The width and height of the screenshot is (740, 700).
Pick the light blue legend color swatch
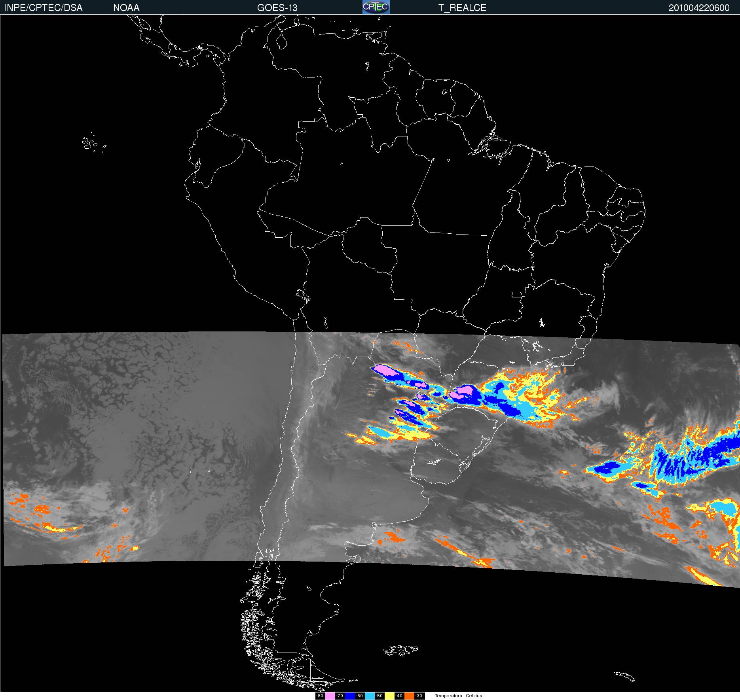[x=370, y=696]
